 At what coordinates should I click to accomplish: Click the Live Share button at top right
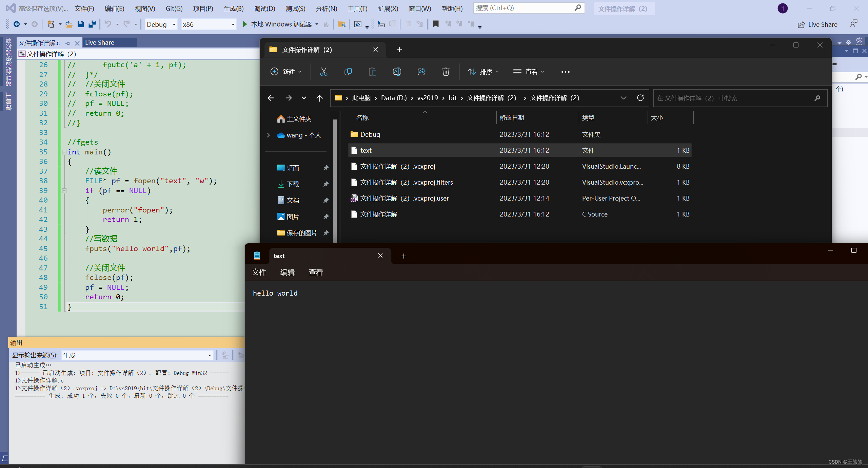click(x=817, y=24)
